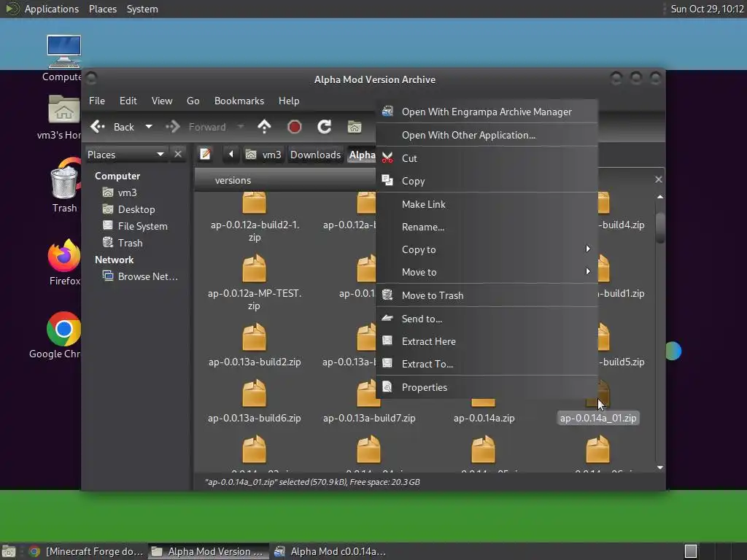Open vm3 in the sidebar

[x=127, y=192]
